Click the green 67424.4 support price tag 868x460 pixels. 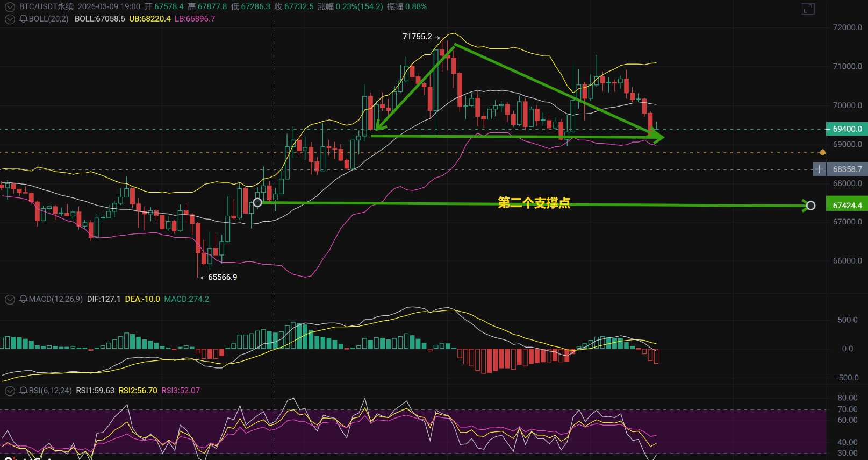point(847,206)
